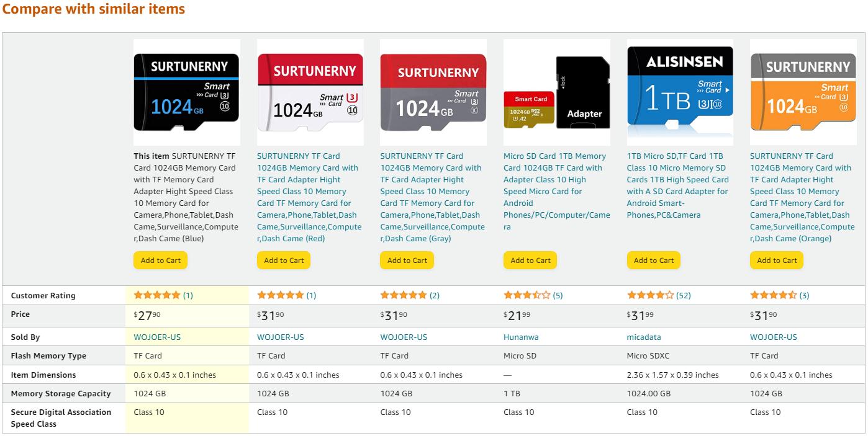868x436 pixels.
Task: Select the "2.36 x 1.57 x 0.39 inches" dimensions
Action: pos(672,375)
